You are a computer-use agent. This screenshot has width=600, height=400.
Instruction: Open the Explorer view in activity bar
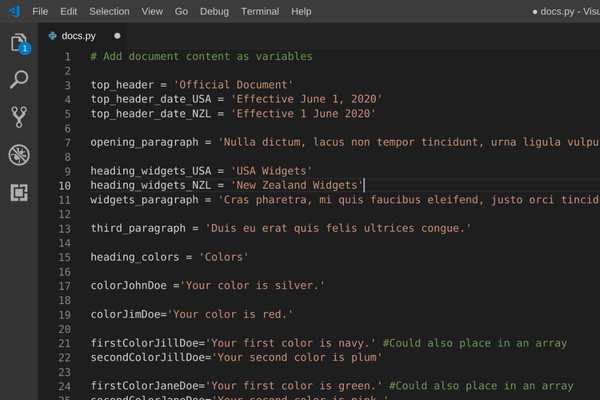click(19, 43)
